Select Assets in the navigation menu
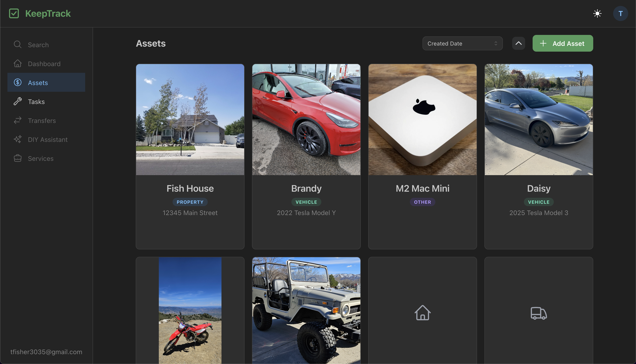The height and width of the screenshot is (364, 636). 38,82
